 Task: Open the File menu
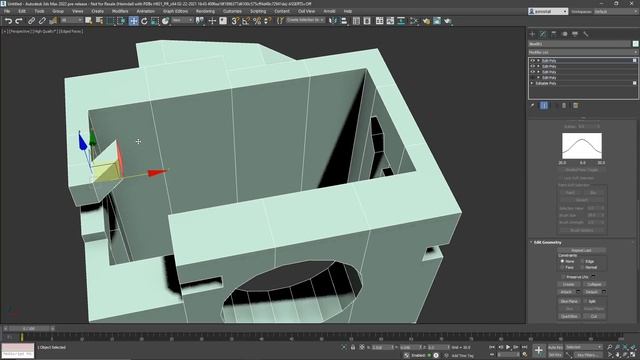click(7, 11)
